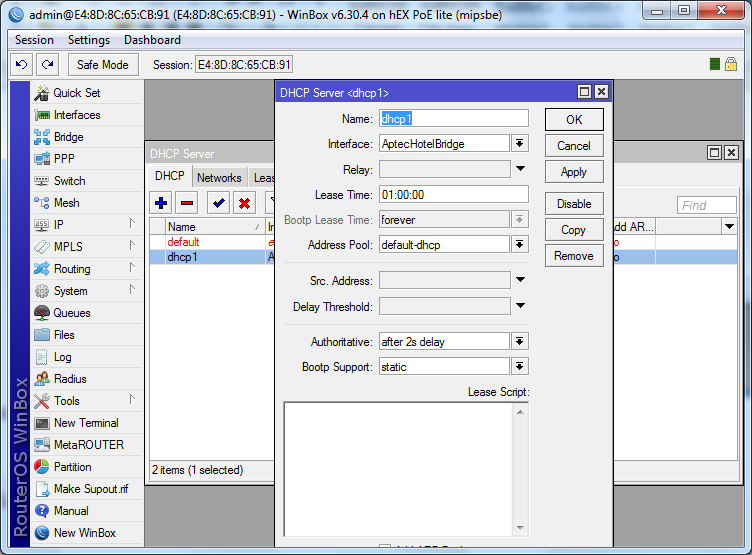The width and height of the screenshot is (752, 555).
Task: Expand the Delay Threshold field arrow
Action: pyautogui.click(x=520, y=306)
